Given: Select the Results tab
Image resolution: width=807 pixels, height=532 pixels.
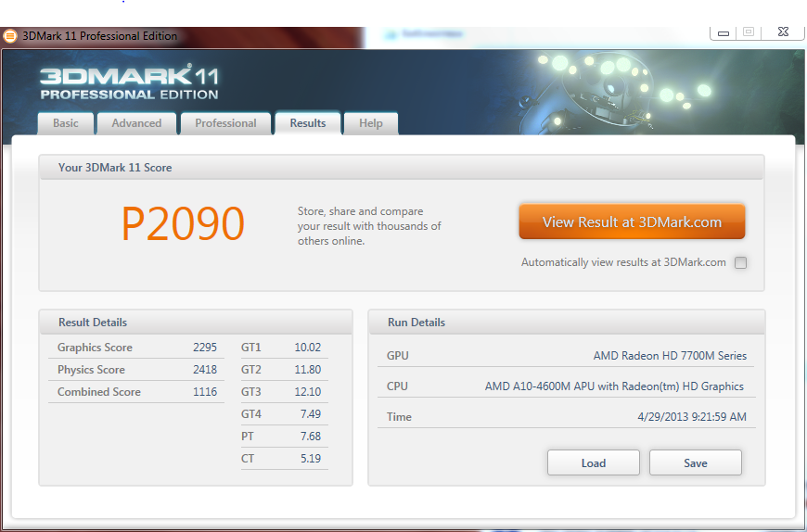Looking at the screenshot, I should [308, 123].
